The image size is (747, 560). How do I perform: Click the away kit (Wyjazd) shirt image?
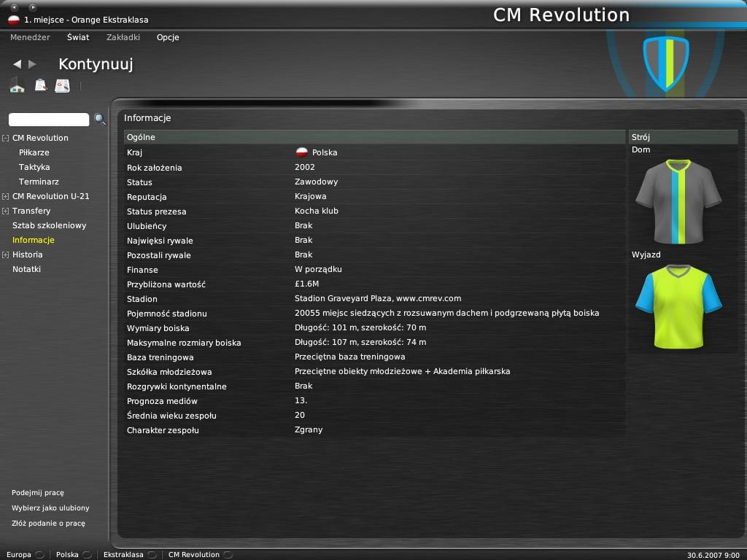point(678,307)
